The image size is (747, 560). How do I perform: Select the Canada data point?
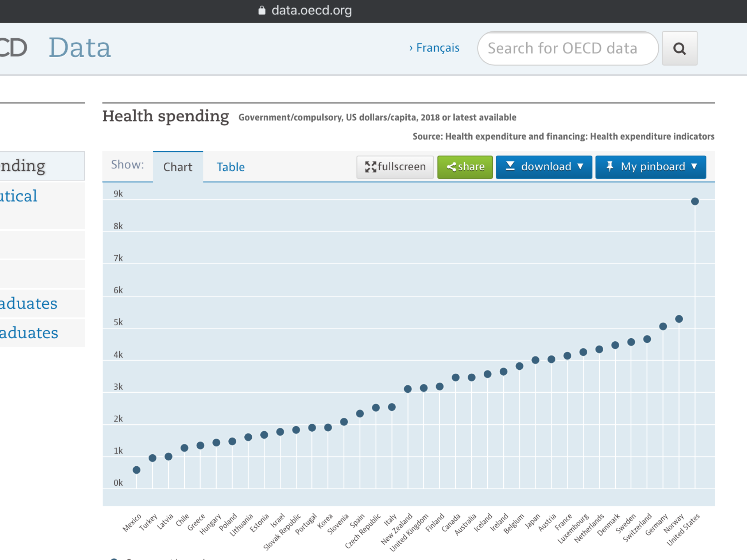click(x=456, y=377)
